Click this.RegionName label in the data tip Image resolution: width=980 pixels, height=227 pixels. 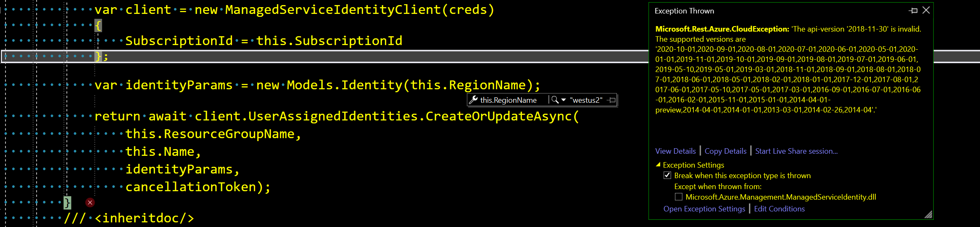pos(508,100)
